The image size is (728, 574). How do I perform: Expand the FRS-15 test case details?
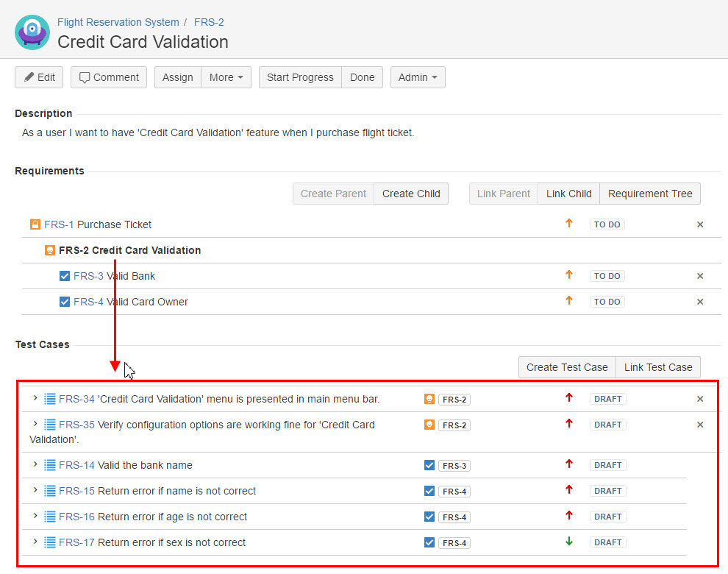(x=35, y=490)
